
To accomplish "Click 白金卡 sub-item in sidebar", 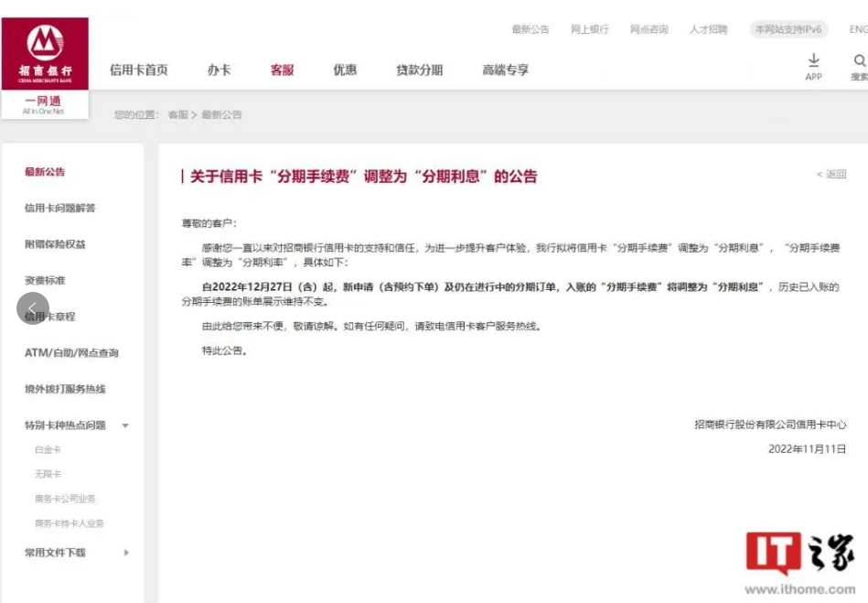I will (48, 450).
